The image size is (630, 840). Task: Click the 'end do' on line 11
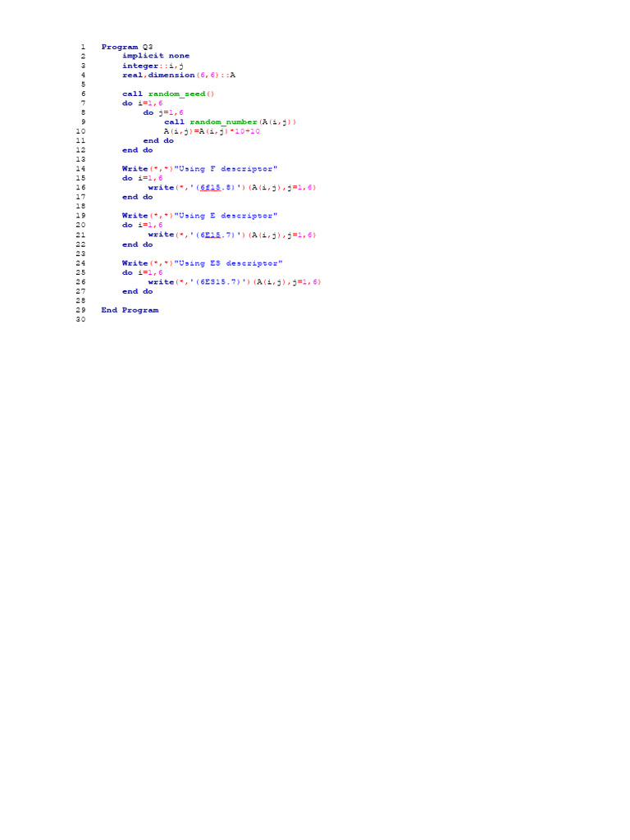[158, 141]
